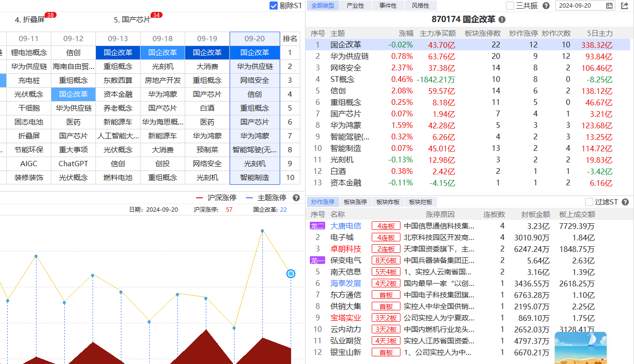Click info icon beside 870174 国企改革 title
The height and width of the screenshot is (364, 634).
tap(502, 20)
